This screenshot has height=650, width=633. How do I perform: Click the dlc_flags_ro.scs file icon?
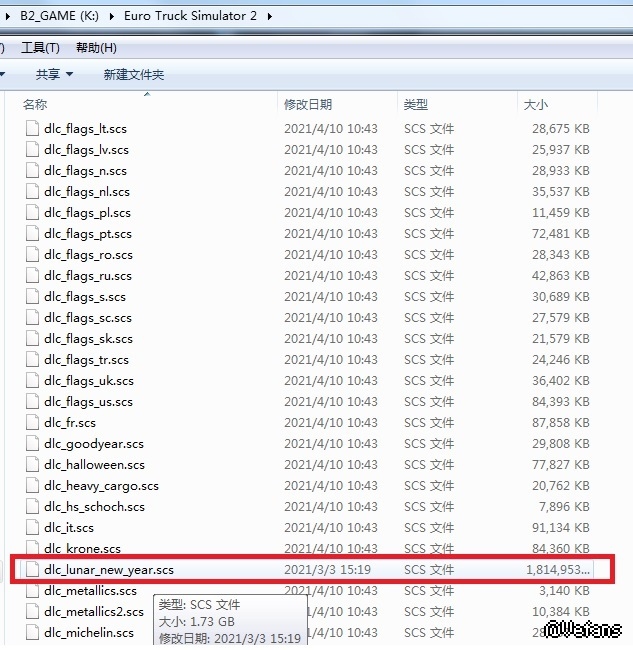pos(32,255)
